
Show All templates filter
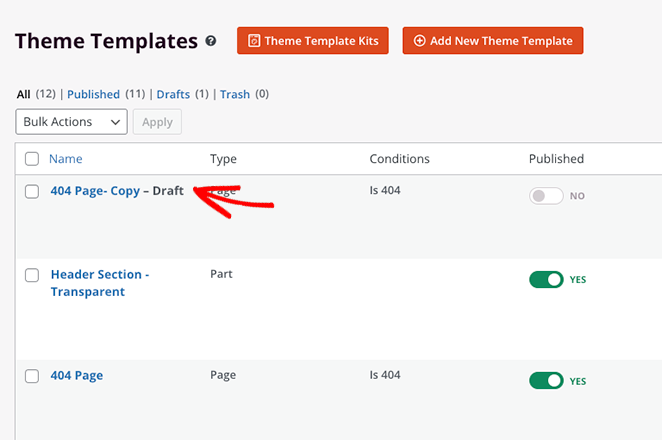click(x=24, y=94)
